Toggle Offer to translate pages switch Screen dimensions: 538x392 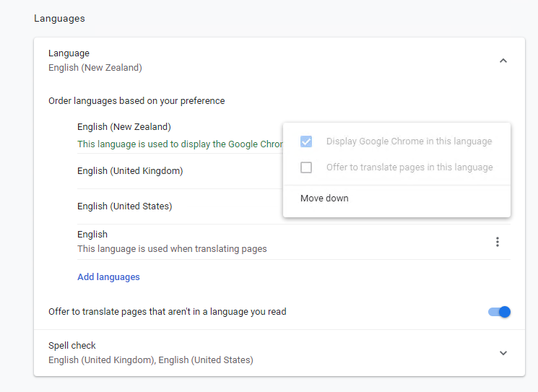(499, 312)
